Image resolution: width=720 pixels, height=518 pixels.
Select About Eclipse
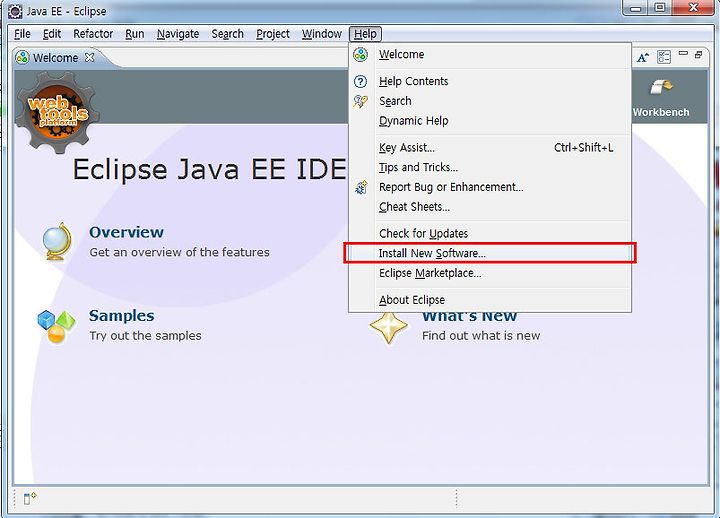pyautogui.click(x=490, y=300)
